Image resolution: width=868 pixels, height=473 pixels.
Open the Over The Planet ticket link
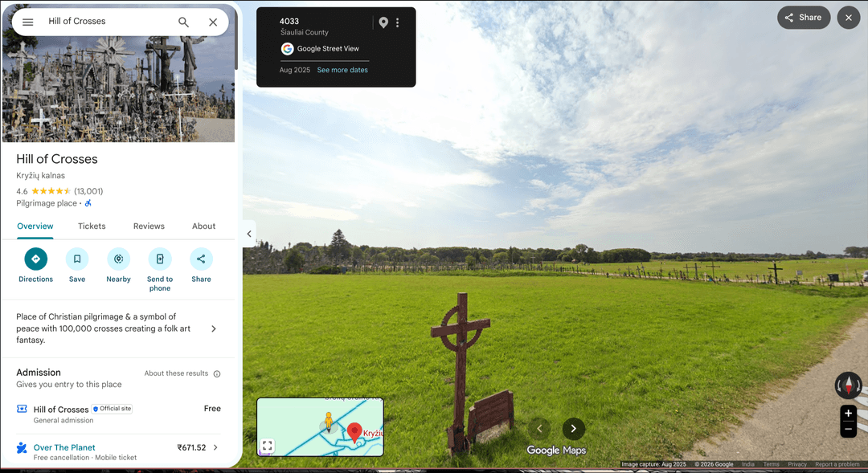pos(64,447)
